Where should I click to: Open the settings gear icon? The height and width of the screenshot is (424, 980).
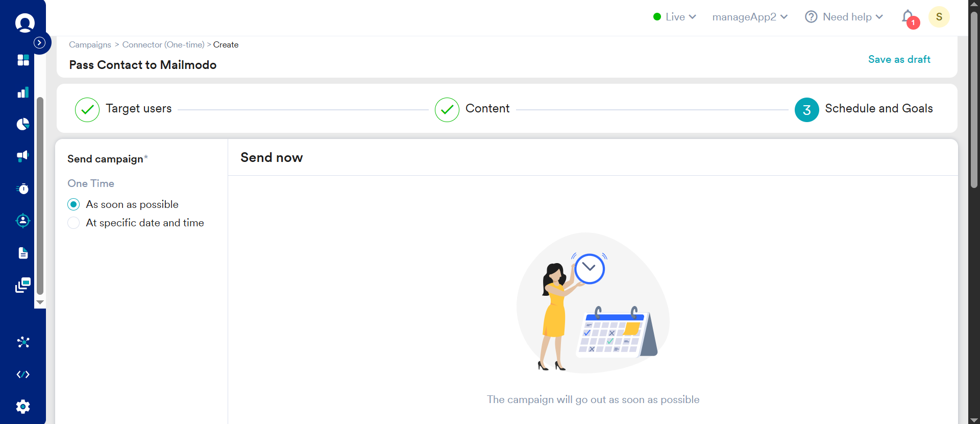click(23, 407)
